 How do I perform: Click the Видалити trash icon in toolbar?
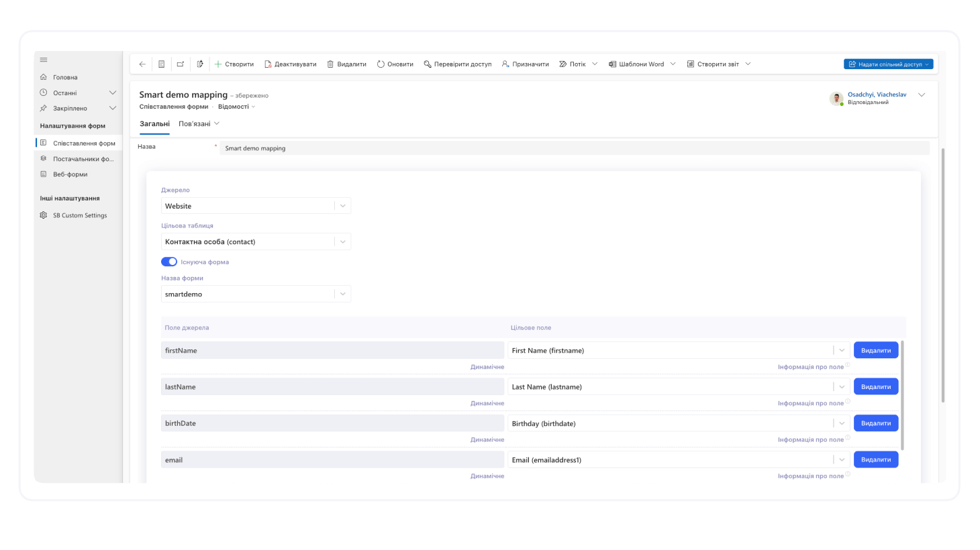330,64
